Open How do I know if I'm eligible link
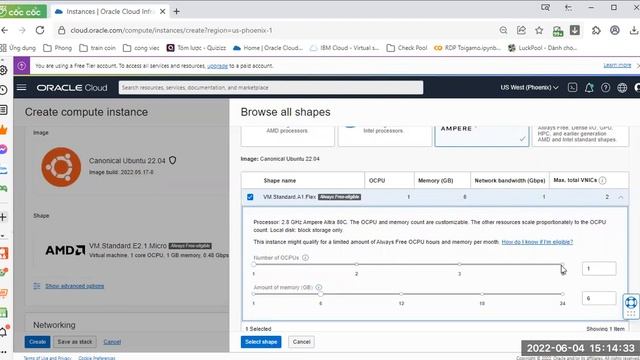The image size is (640, 360). pyautogui.click(x=537, y=242)
